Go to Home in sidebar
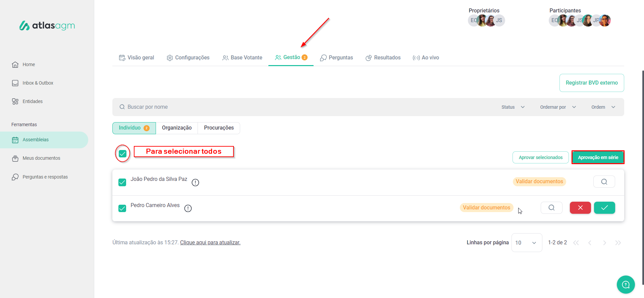The image size is (644, 298). pos(29,64)
